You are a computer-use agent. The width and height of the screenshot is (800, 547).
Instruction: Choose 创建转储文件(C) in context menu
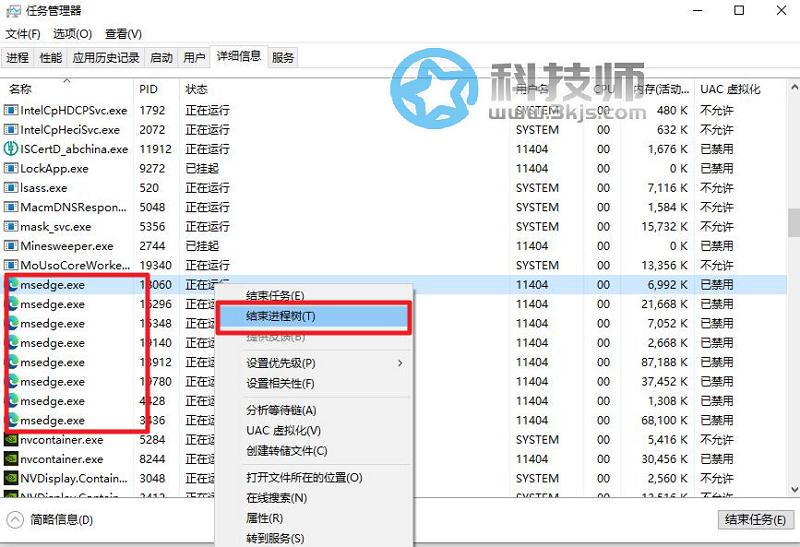[x=287, y=451]
